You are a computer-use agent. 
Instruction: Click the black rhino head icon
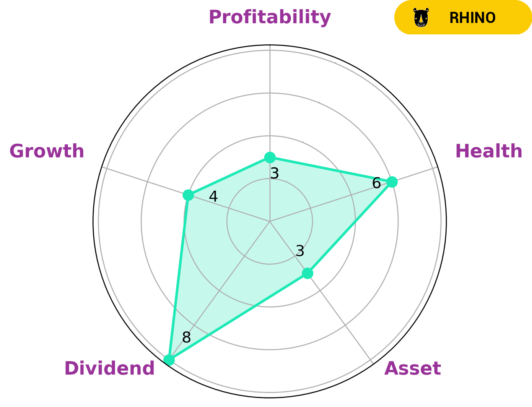(421, 18)
